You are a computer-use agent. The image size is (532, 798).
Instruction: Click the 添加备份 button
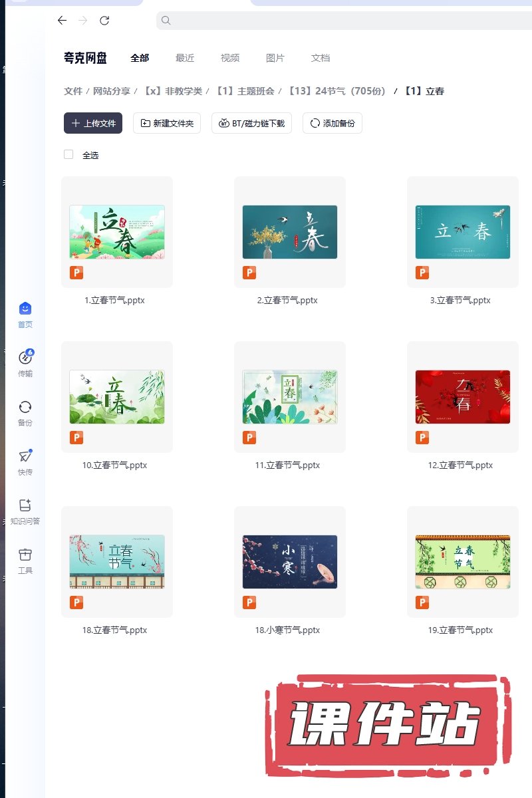click(332, 123)
